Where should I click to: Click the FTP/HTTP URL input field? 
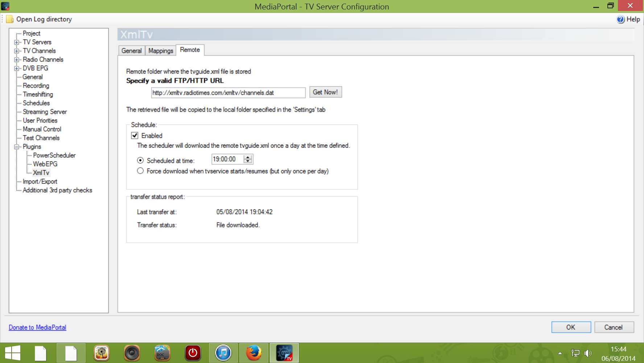tap(228, 93)
